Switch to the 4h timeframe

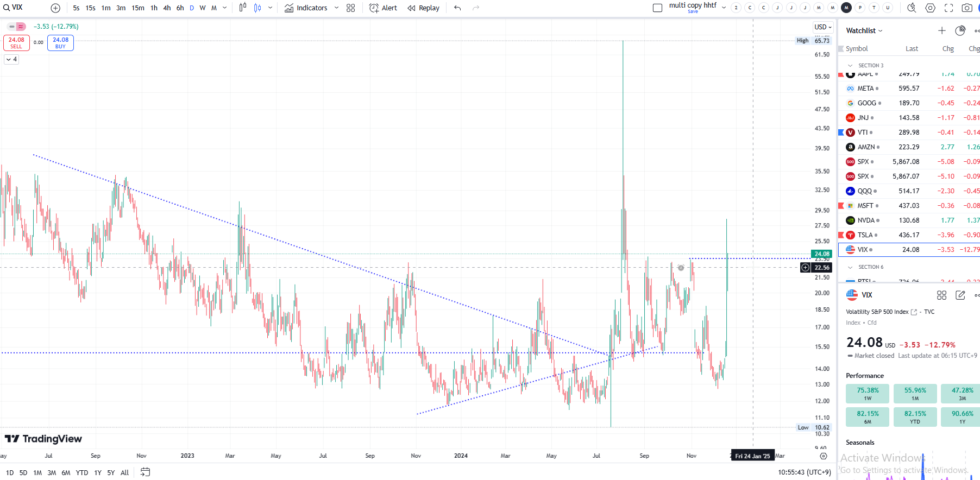pos(167,8)
